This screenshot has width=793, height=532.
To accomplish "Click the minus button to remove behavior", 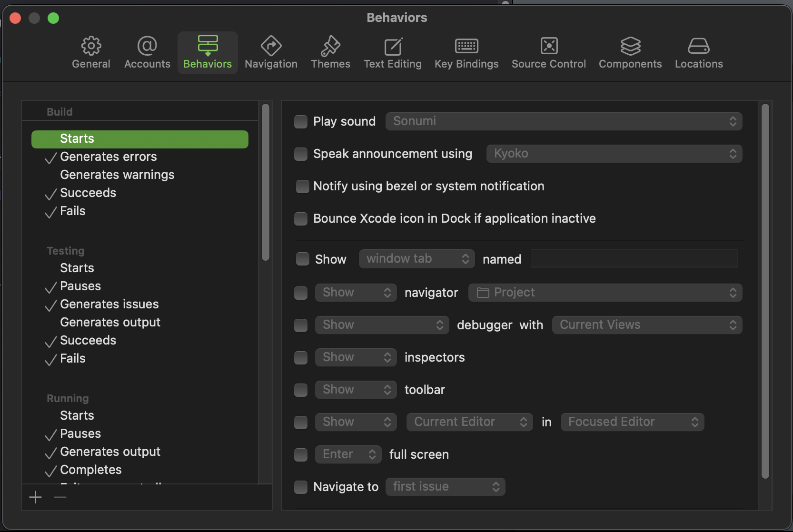I will pos(60,498).
